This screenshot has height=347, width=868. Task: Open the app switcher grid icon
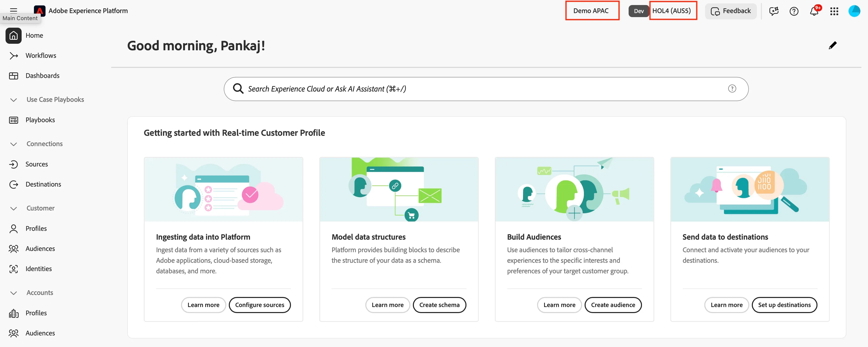pyautogui.click(x=834, y=11)
